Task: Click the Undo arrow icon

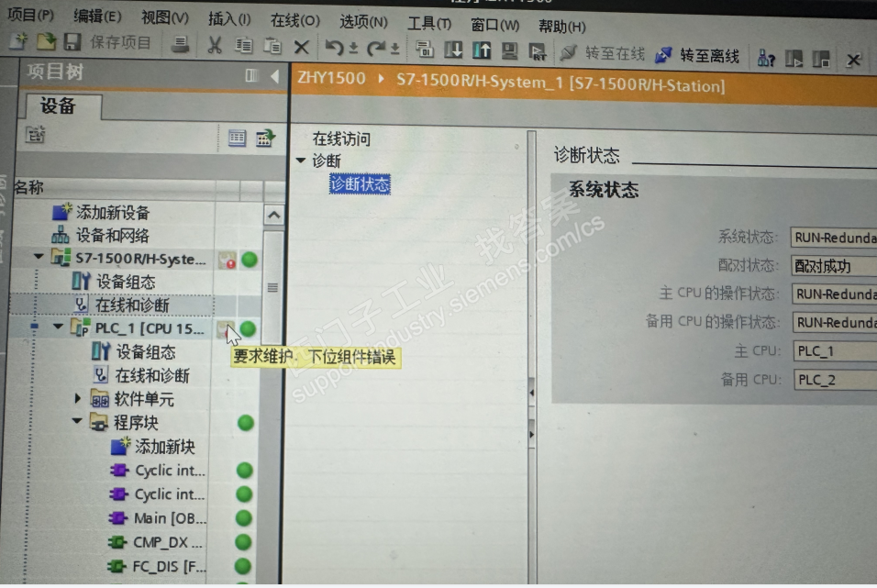Action: pos(335,48)
